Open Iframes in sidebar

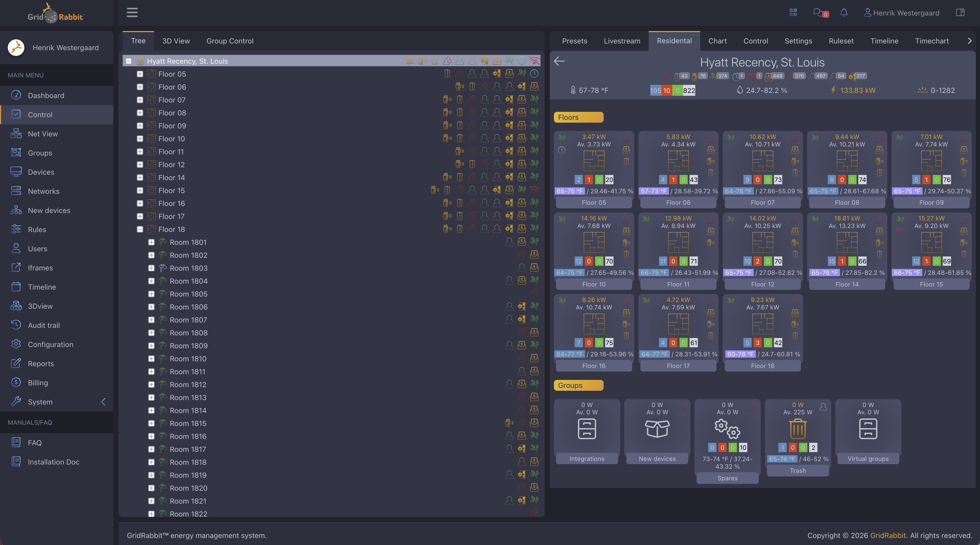57,268
